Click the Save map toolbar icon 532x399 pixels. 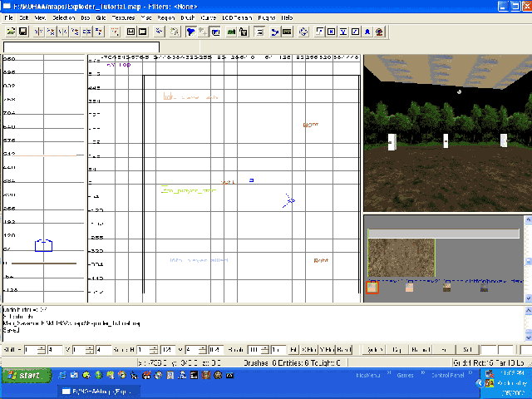tap(22, 32)
